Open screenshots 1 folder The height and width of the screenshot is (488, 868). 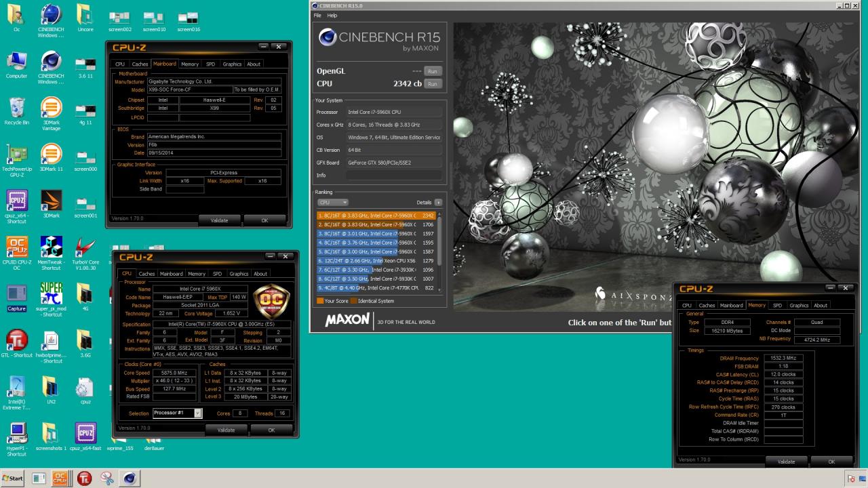tap(51, 436)
